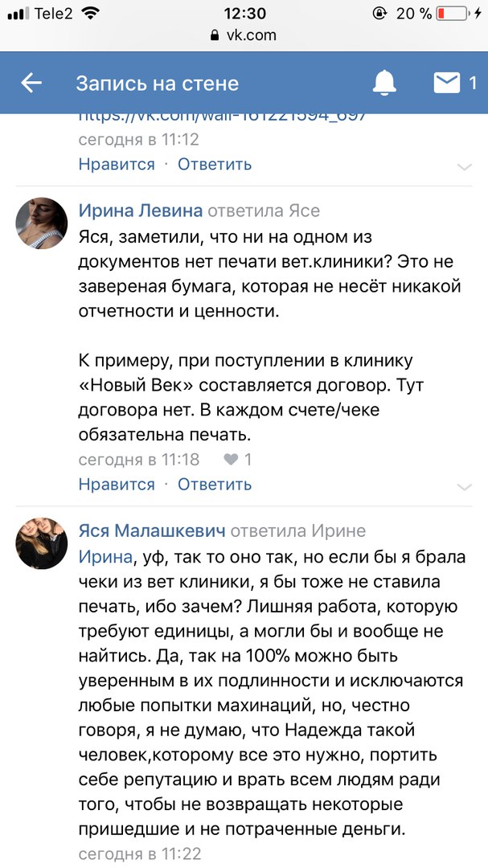Open Ирина Левина's profile avatar
This screenshot has height=868, width=488.
pos(42,223)
